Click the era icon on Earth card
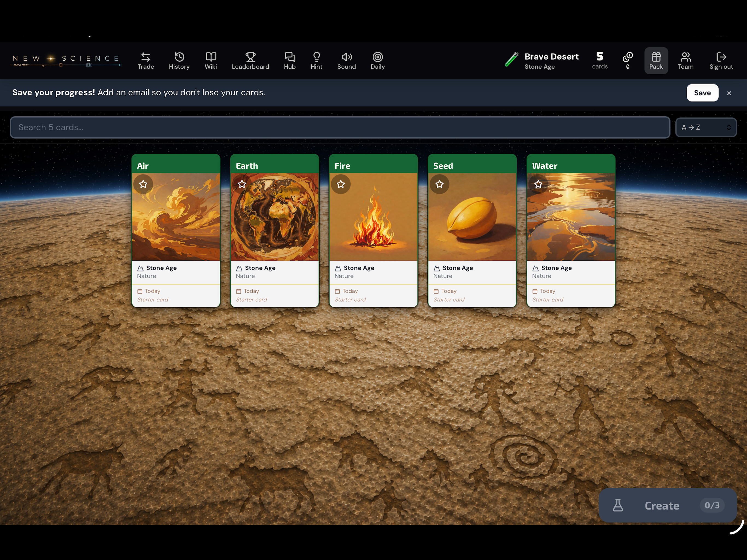Viewport: 747px width, 560px height. point(239,268)
